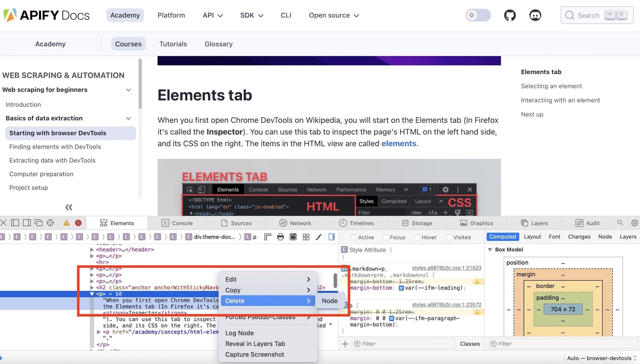Viewport: 640px width, 364px height.
Task: Open the Extracting data with DevTools page
Action: coord(52,160)
